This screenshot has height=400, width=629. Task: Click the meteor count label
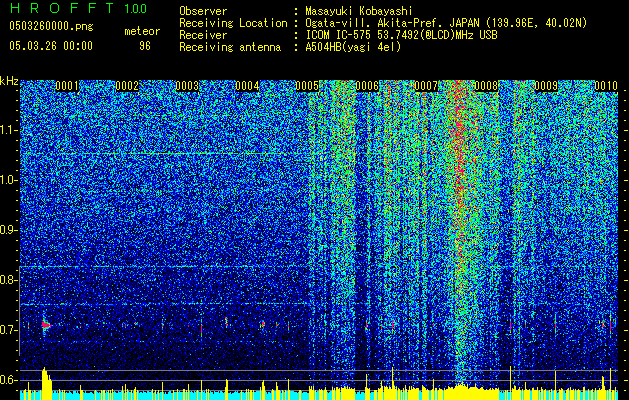142,31
